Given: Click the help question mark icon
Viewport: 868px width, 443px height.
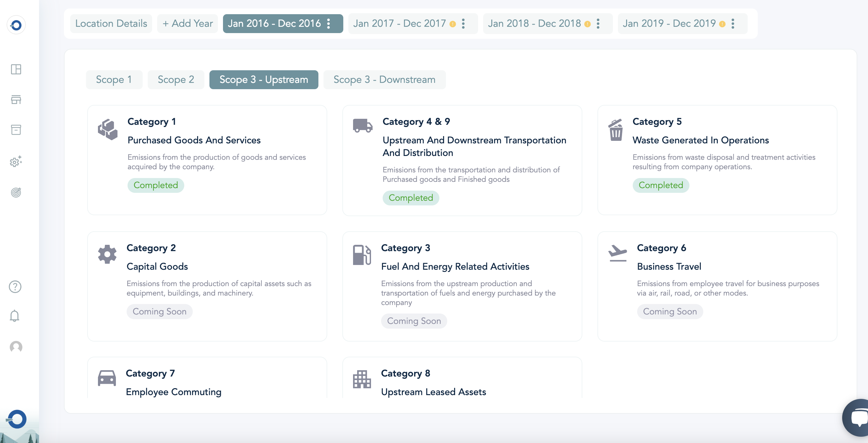Looking at the screenshot, I should pos(15,287).
